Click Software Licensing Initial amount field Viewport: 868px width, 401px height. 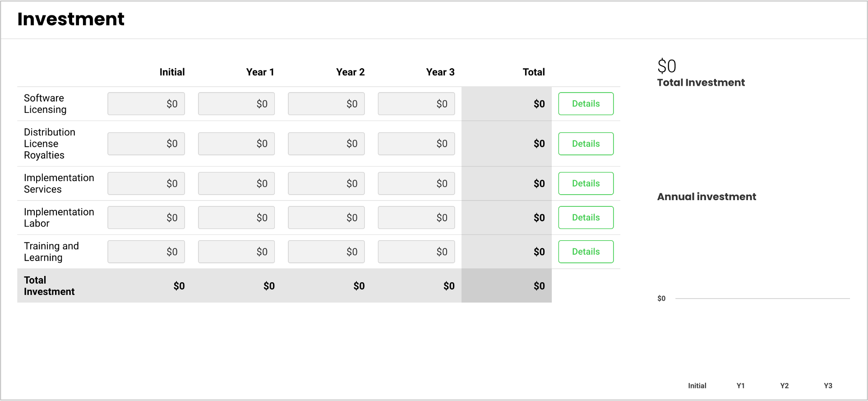click(146, 104)
